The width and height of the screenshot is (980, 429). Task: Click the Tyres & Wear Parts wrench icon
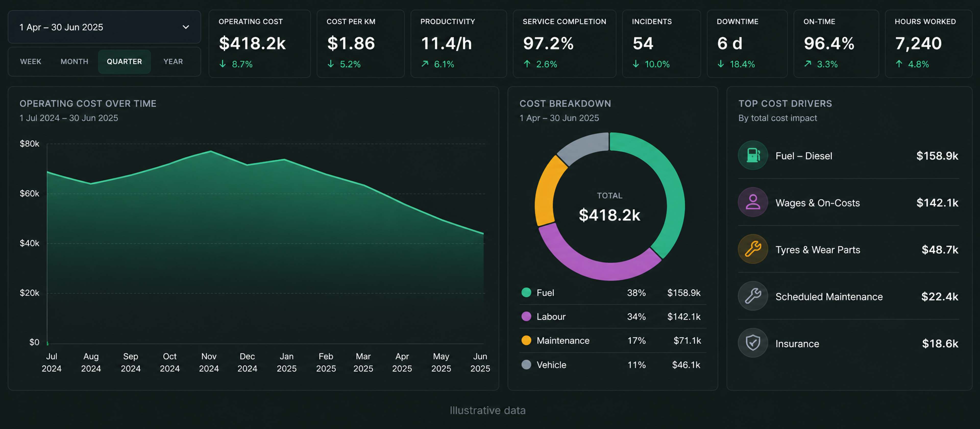[753, 249]
